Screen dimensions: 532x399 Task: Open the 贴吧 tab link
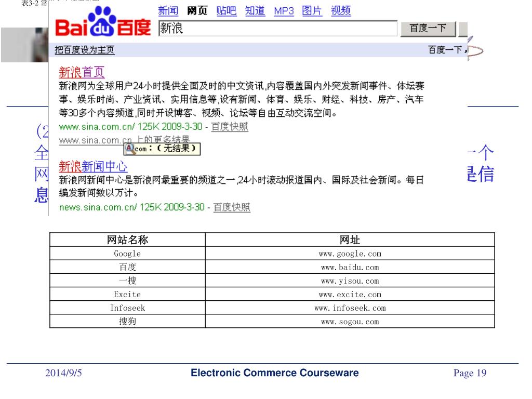[x=227, y=11]
